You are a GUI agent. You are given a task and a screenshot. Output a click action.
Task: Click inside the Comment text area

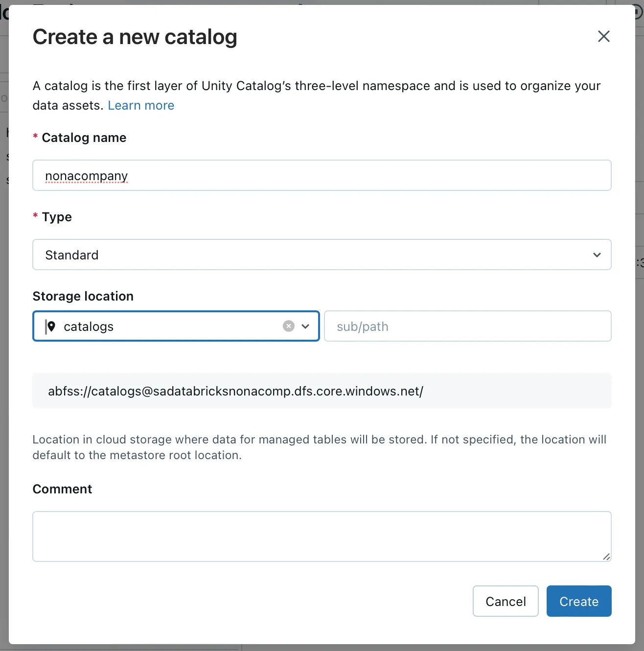322,536
